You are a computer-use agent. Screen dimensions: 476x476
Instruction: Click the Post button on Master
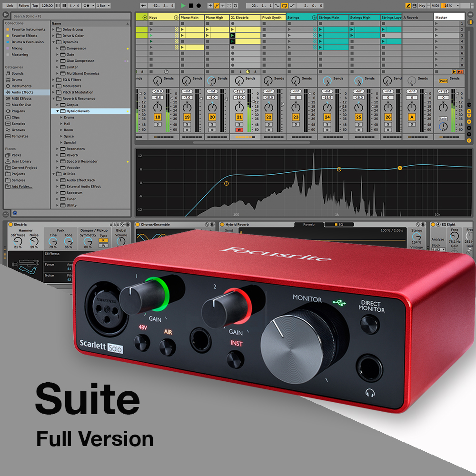pyautogui.click(x=443, y=81)
